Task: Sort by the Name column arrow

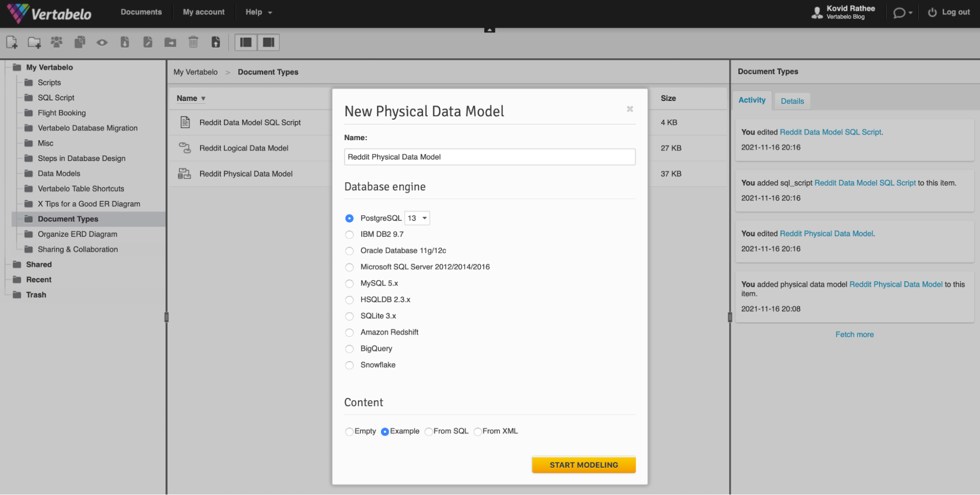Action: [203, 99]
